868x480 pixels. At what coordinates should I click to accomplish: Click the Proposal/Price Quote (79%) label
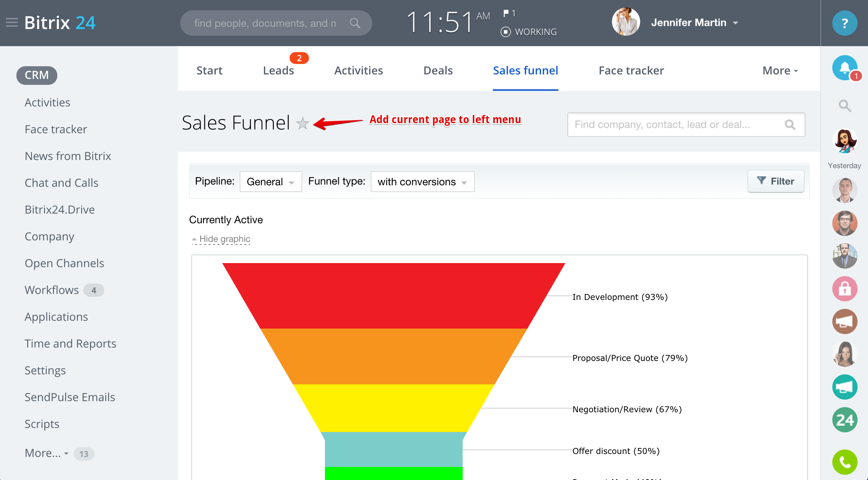point(630,358)
